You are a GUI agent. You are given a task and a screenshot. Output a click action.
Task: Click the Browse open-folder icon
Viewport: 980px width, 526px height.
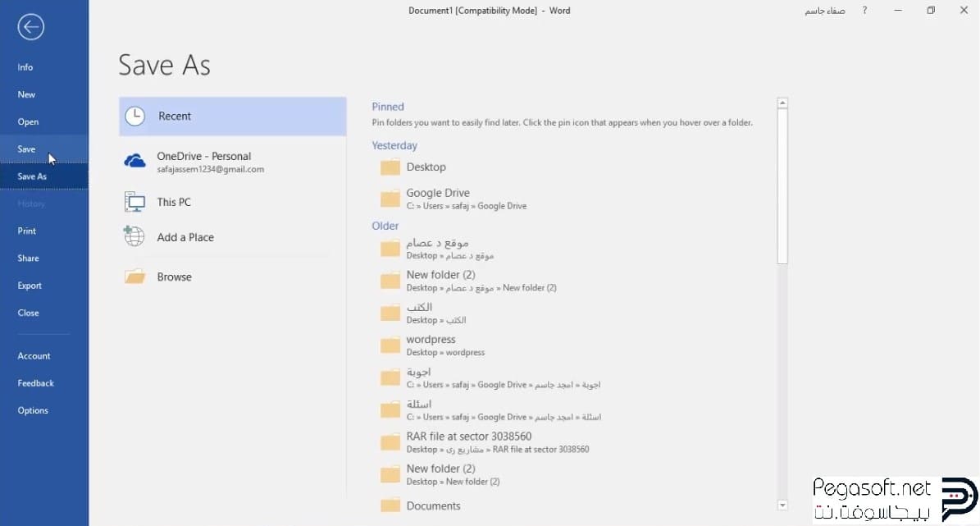134,277
